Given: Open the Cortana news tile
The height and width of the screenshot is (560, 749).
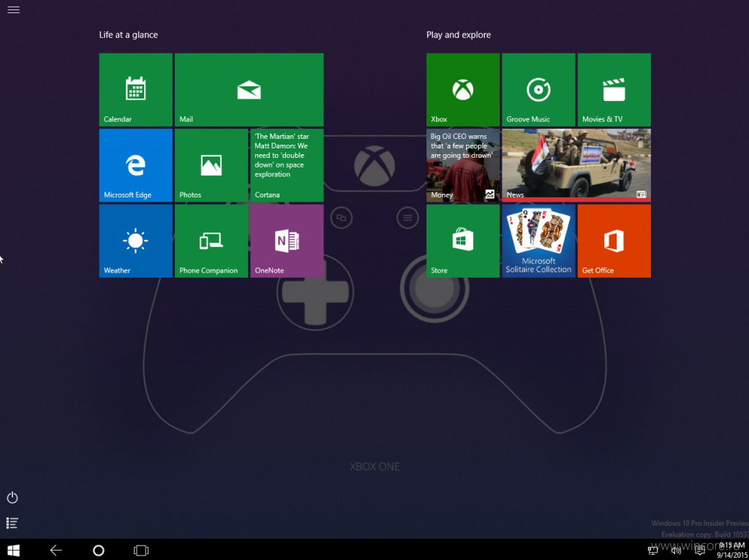Looking at the screenshot, I should (287, 165).
